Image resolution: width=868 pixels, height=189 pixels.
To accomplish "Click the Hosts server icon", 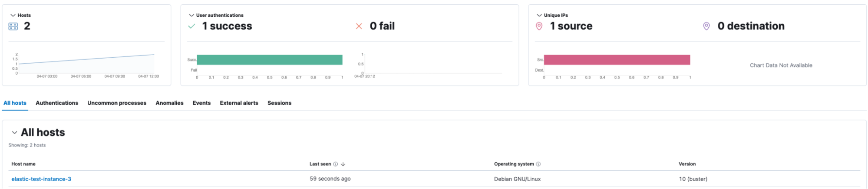I will (x=13, y=26).
